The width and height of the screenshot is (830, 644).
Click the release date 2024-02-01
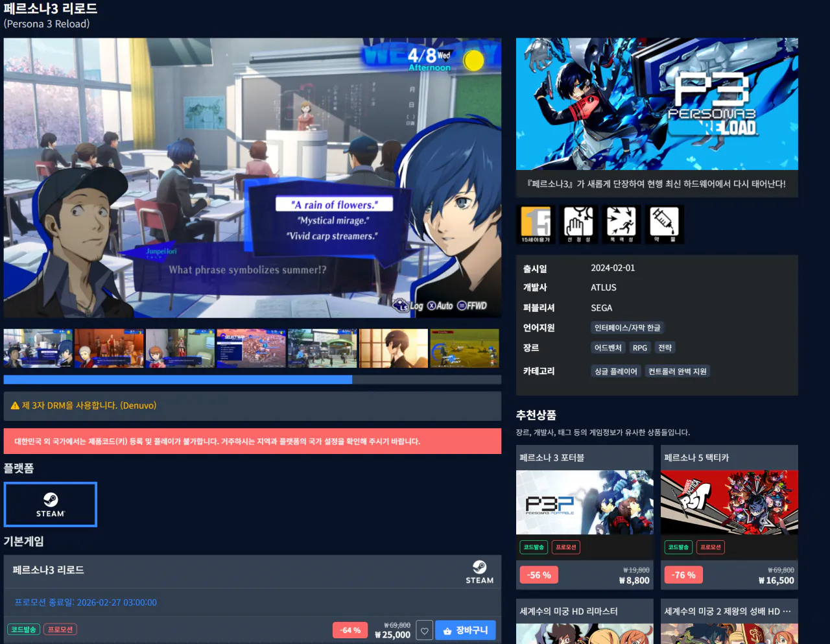[613, 268]
